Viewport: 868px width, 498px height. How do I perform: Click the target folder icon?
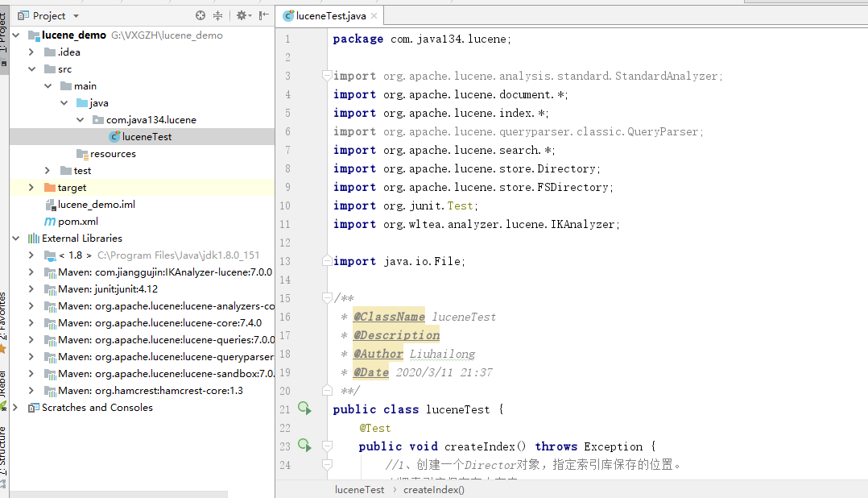(x=50, y=187)
